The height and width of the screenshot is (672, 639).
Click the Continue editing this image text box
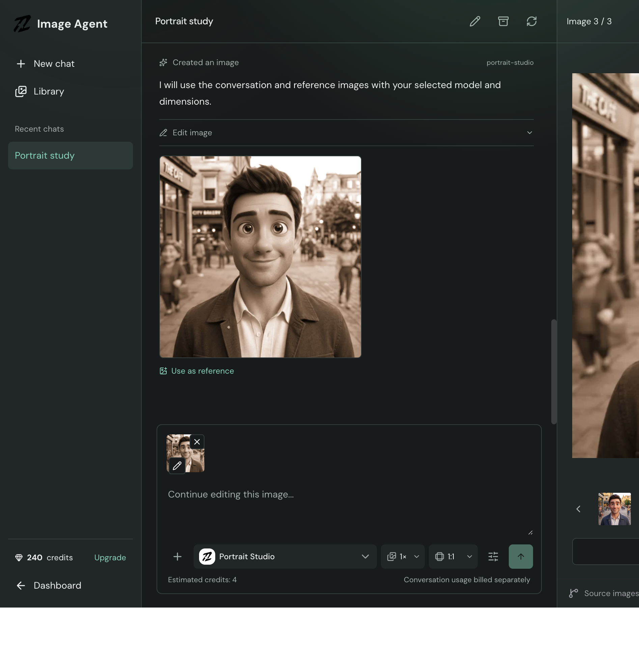(x=349, y=509)
